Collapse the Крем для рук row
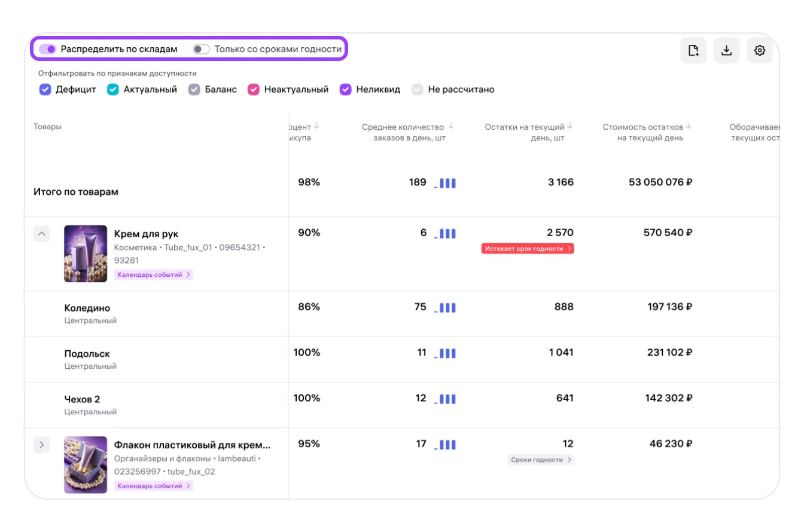Image resolution: width=804 pixels, height=532 pixels. (41, 234)
